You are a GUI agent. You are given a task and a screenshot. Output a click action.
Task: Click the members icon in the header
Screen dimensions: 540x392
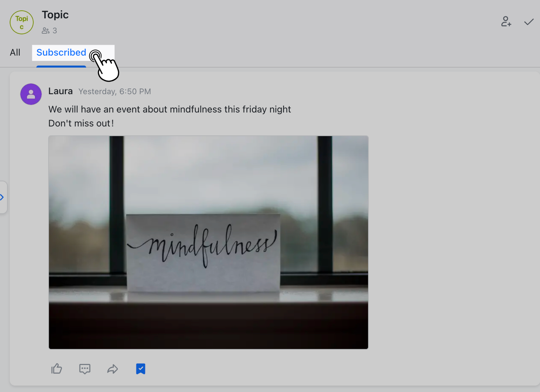[45, 30]
